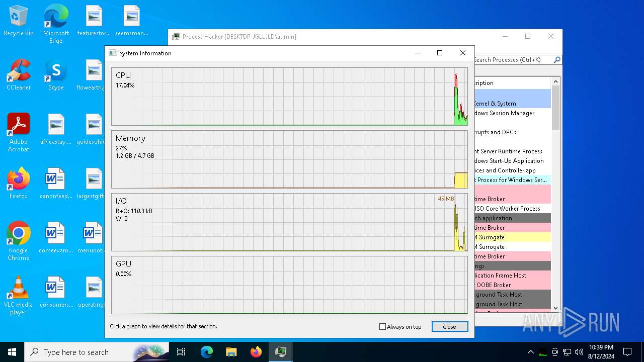
Task: Select the USO Core Worker Process row
Action: [x=513, y=209]
